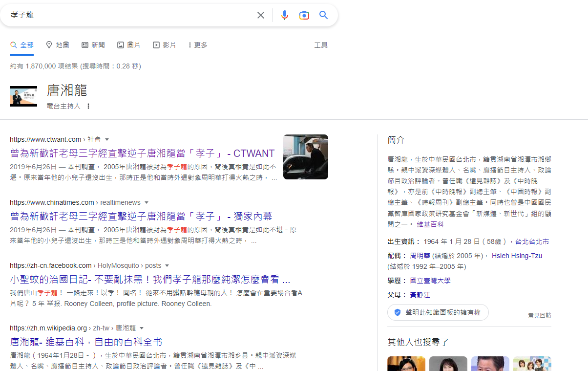Viewport: 588px width, 371px height.
Task: Follow the 台北台北市 birthplace link
Action: click(532, 241)
